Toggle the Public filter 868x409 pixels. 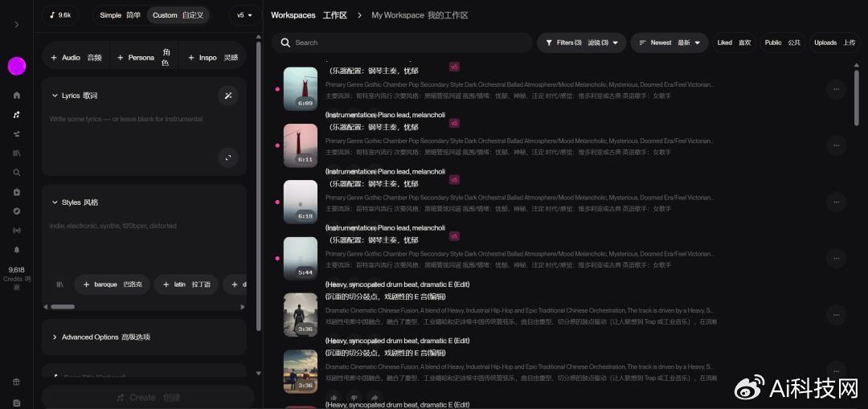pos(782,43)
